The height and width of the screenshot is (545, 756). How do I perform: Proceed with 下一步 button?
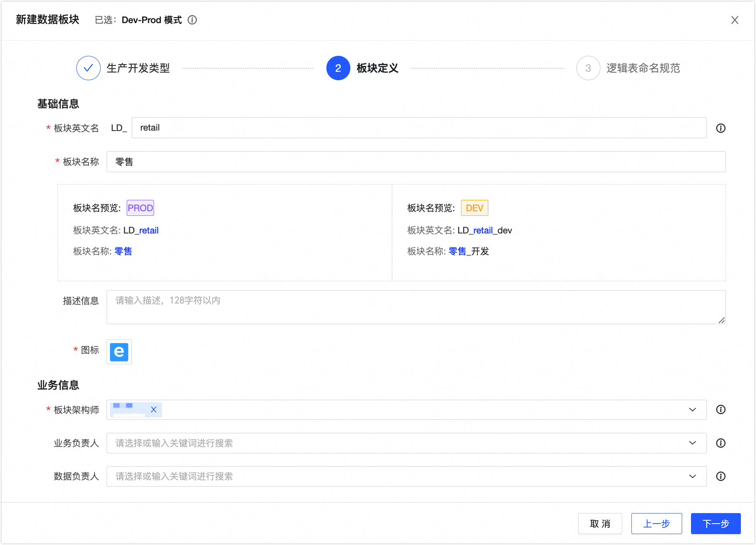pos(716,524)
